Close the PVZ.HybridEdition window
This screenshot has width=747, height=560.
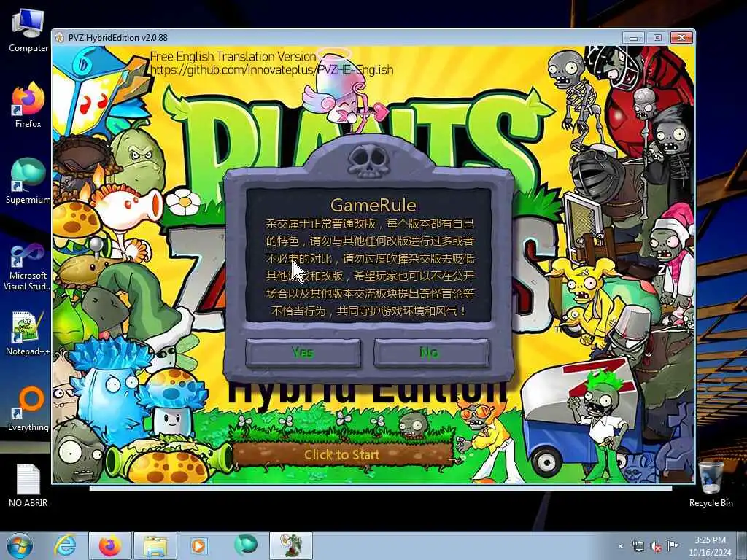point(681,38)
